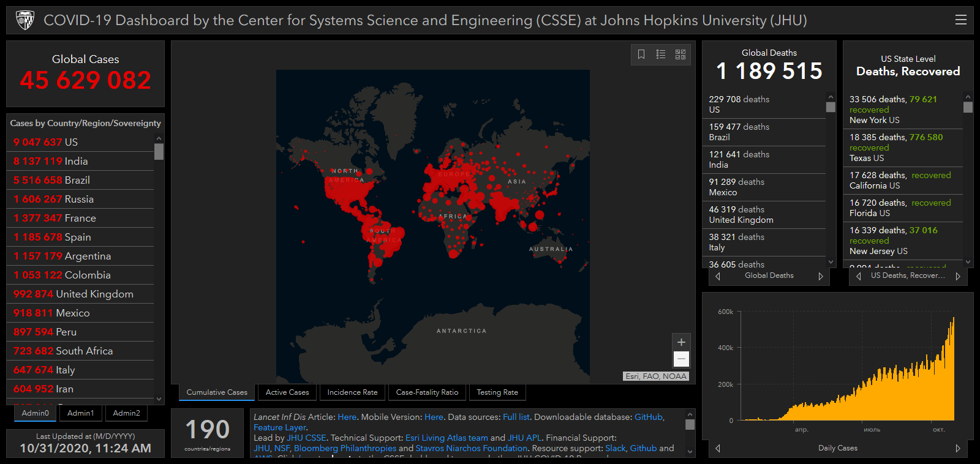Open the Full list data sources link
Viewport: 980px width, 464px height.
(516, 417)
